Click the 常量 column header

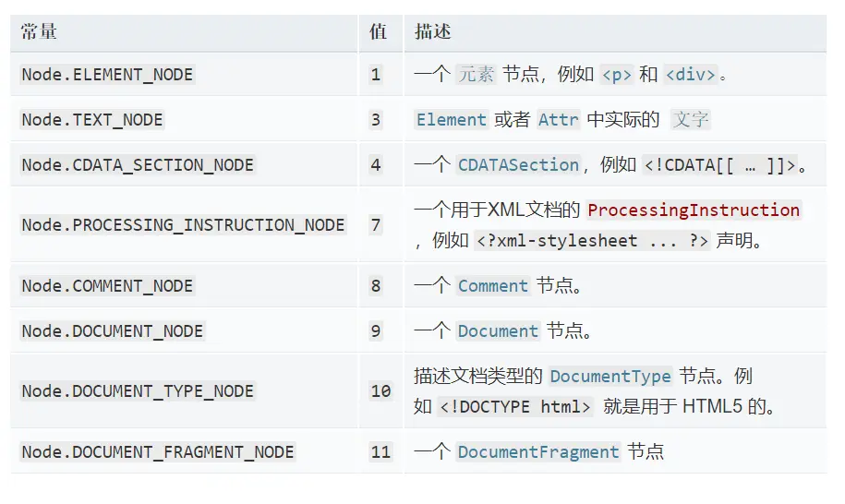coord(39,31)
